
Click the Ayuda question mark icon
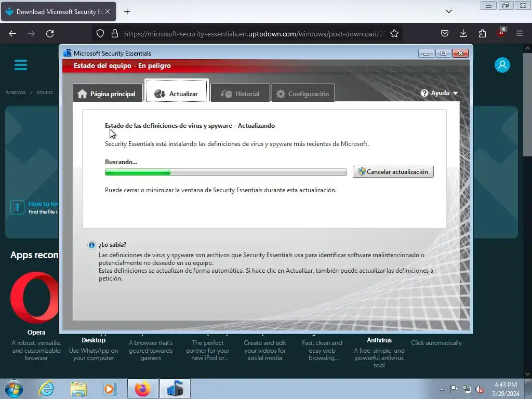(424, 93)
